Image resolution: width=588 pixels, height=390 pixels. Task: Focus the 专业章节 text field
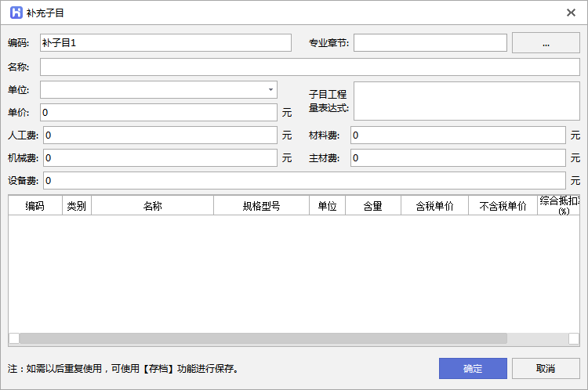430,43
